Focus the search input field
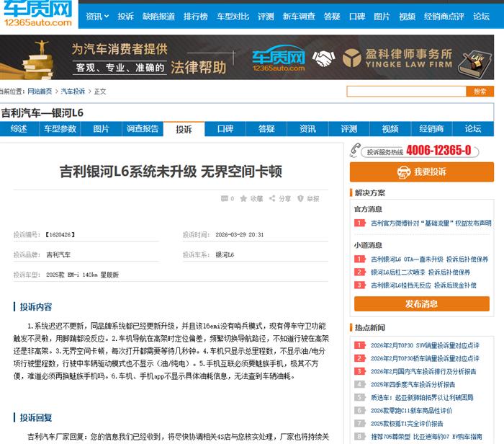 pos(405,92)
